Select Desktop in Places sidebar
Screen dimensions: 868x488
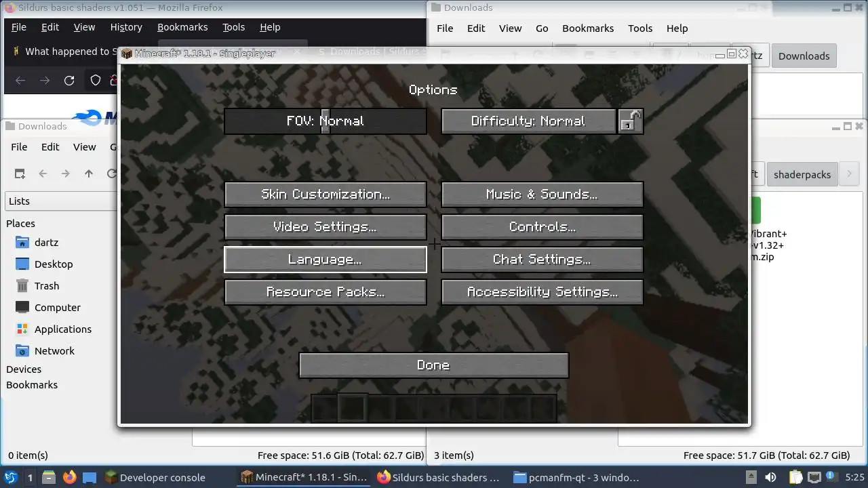[x=54, y=264]
